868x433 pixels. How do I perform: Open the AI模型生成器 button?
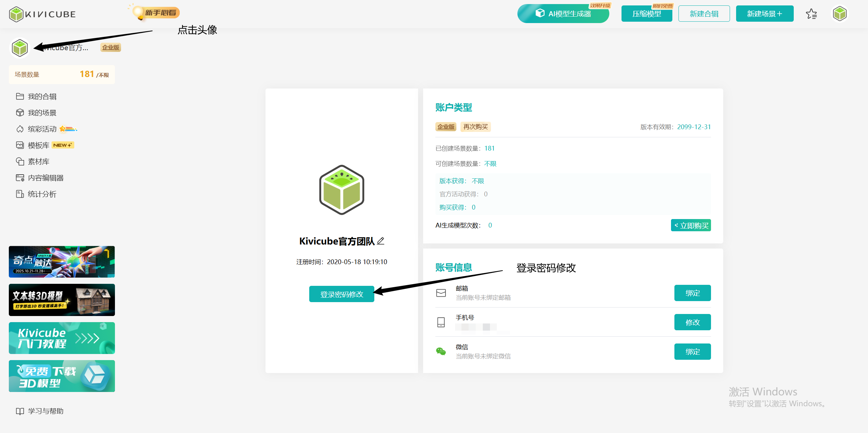click(563, 14)
